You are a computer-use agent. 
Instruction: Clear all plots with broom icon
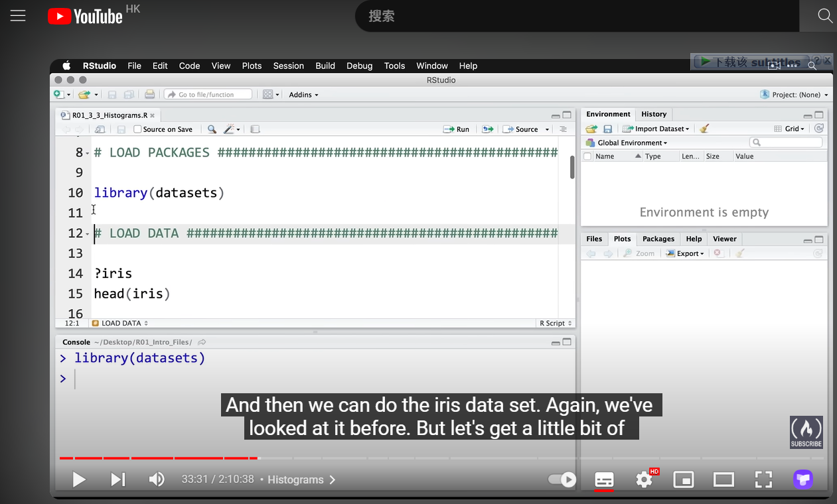pyautogui.click(x=740, y=253)
